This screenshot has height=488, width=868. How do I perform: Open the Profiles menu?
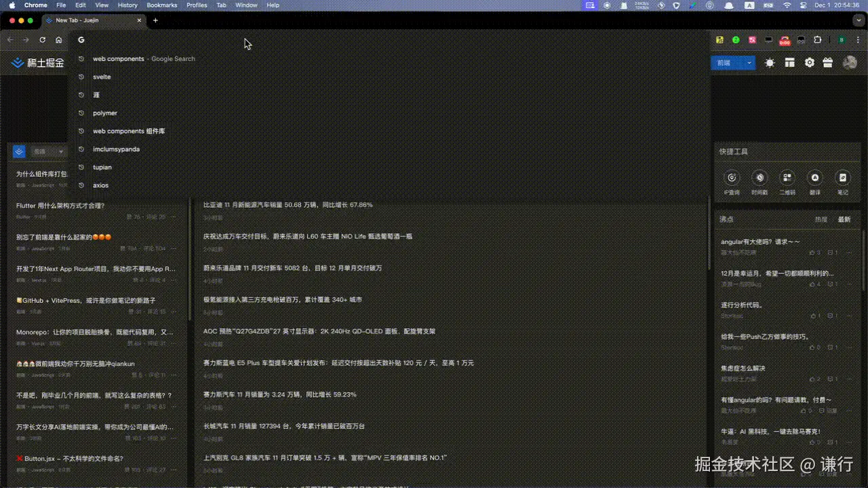(x=197, y=5)
